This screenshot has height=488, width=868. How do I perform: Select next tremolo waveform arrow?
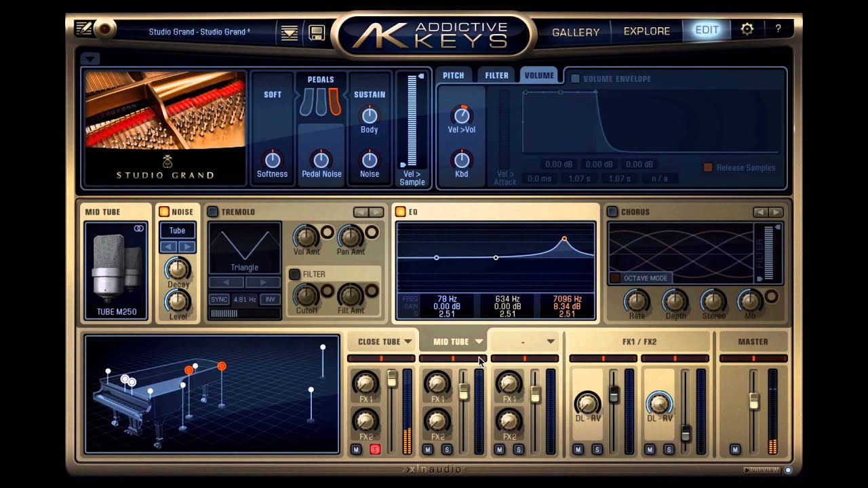pos(262,282)
